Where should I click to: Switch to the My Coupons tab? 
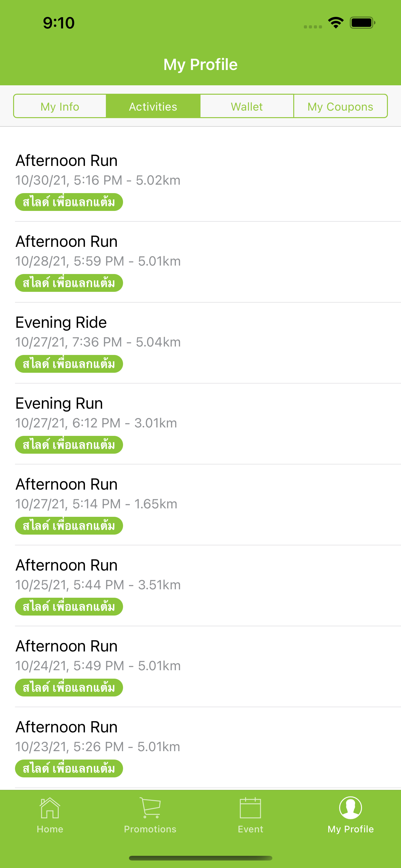[340, 106]
